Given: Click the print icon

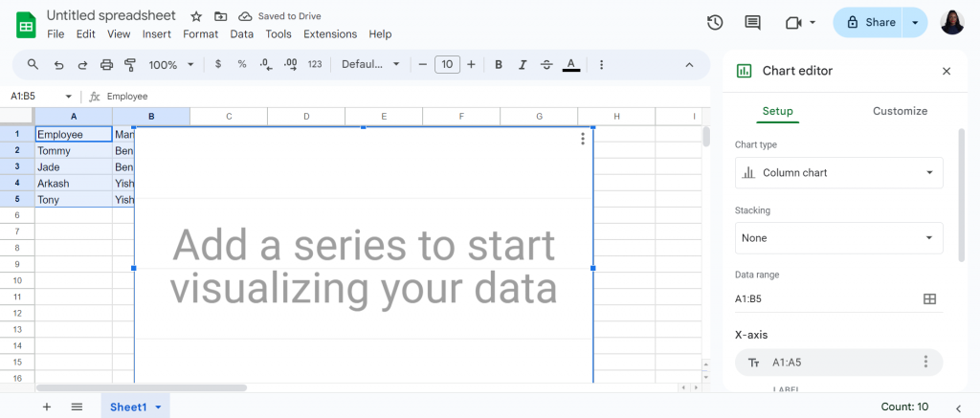Looking at the screenshot, I should [x=107, y=64].
